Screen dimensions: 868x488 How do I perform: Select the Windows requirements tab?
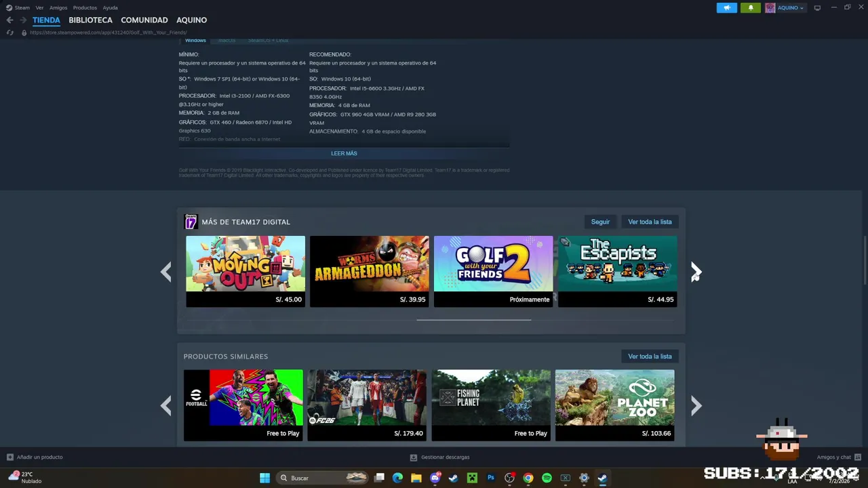[195, 40]
